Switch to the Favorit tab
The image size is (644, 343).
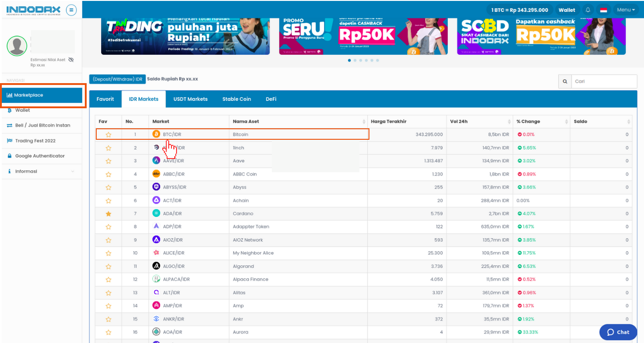105,99
